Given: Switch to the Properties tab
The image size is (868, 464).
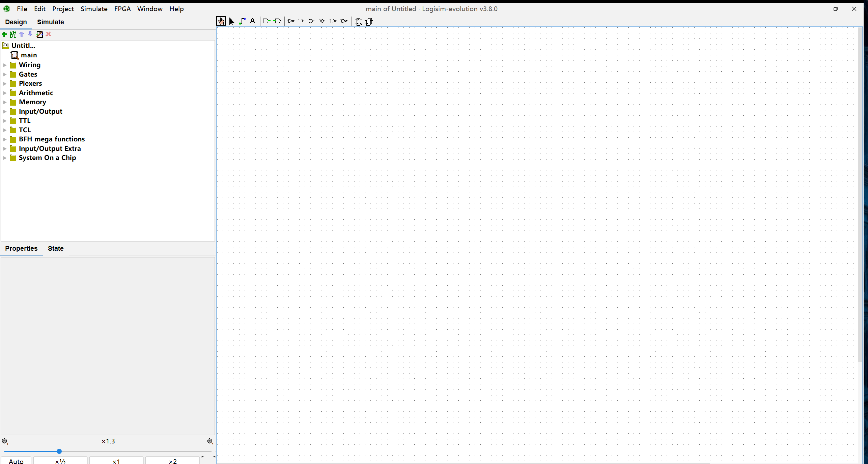Looking at the screenshot, I should coord(21,248).
